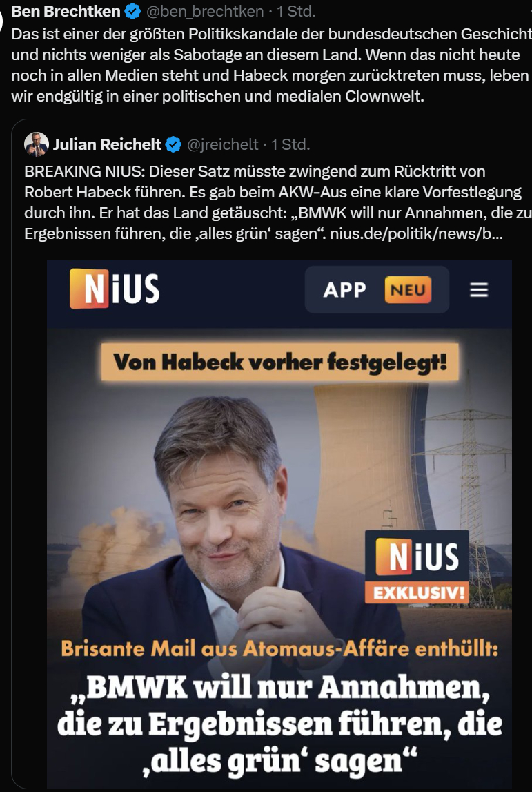Click the @ben_brechtken handle
Viewport: 532px width, 792px height.
tap(206, 10)
